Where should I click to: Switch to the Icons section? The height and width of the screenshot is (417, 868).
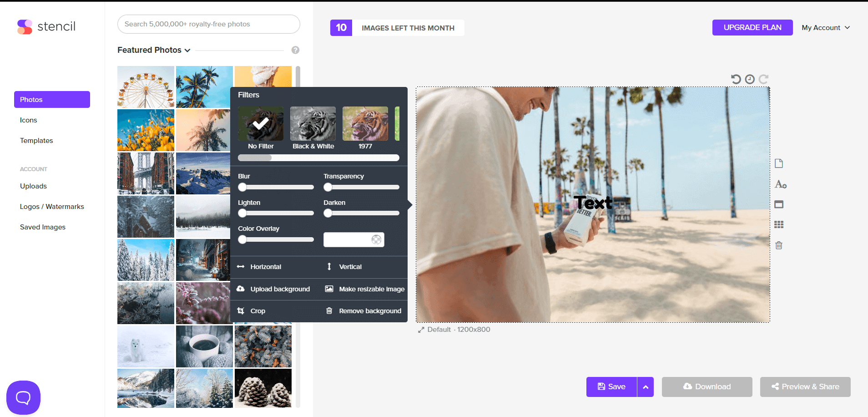tap(28, 120)
